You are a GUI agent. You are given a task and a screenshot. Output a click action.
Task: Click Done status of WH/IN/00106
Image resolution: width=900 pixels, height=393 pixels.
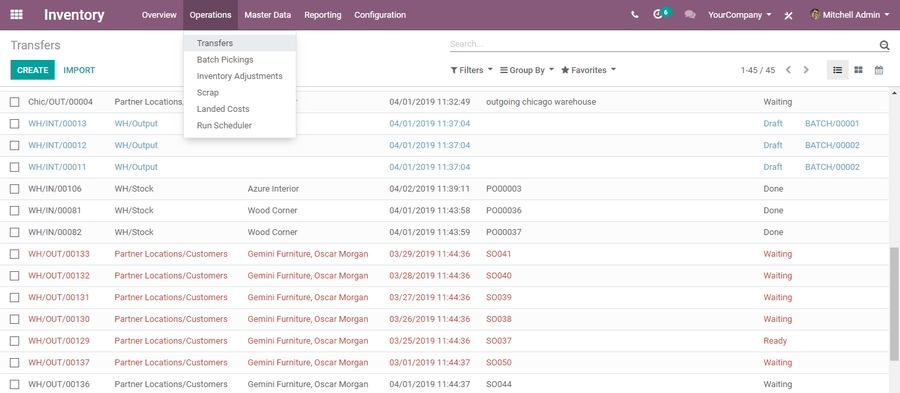pyautogui.click(x=773, y=189)
